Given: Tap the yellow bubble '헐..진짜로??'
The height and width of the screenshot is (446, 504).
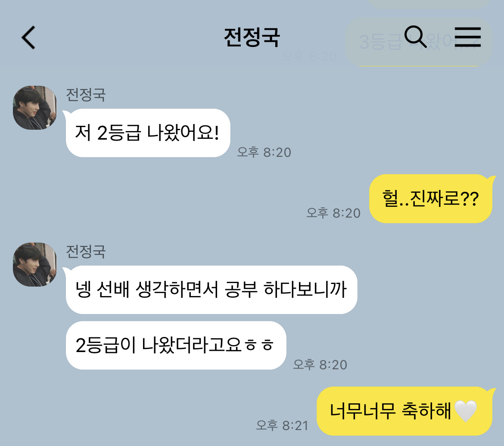Looking at the screenshot, I should tap(431, 198).
